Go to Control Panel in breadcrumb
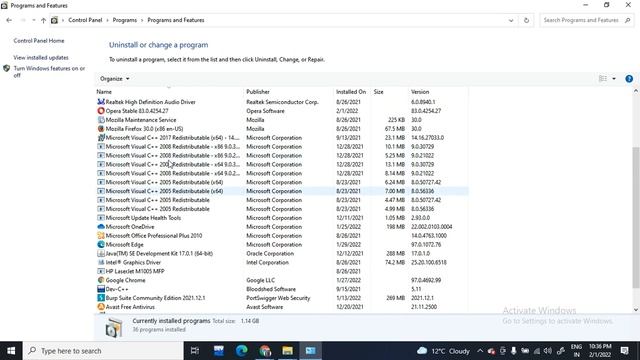 click(85, 20)
